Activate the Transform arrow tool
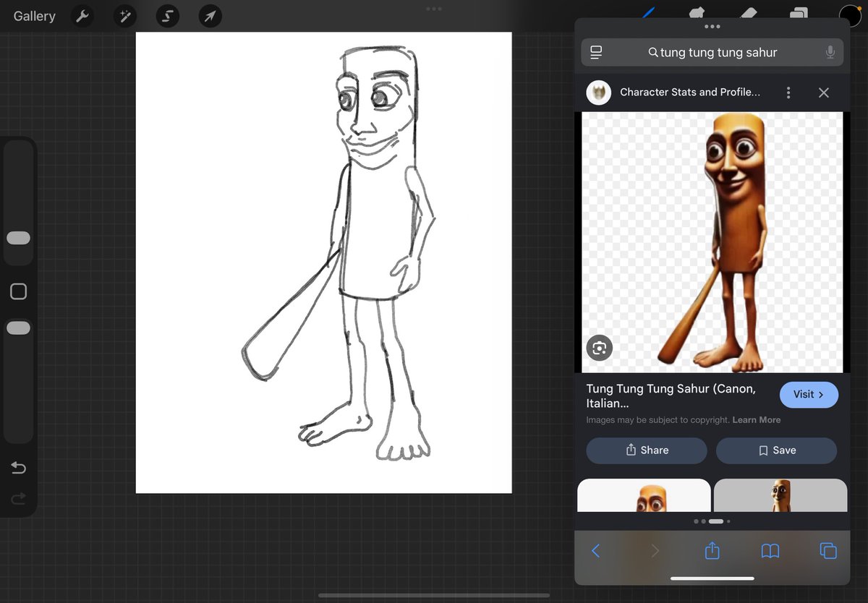 (210, 16)
